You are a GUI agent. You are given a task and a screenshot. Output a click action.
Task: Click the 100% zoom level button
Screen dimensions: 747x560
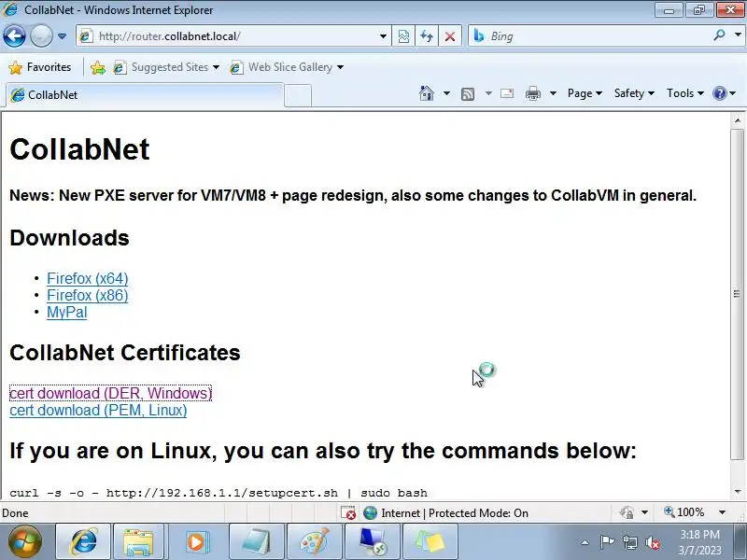pos(684,512)
